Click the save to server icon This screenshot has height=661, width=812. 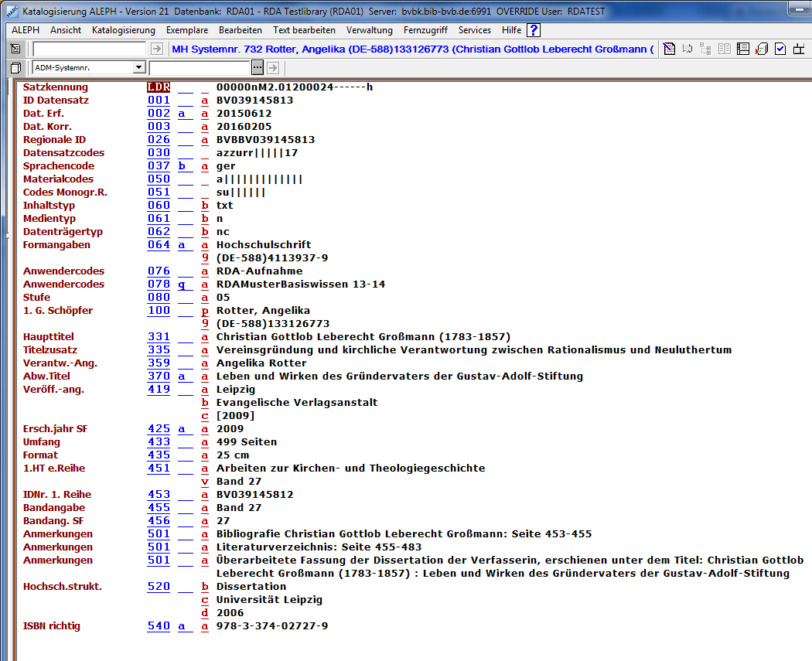(762, 49)
